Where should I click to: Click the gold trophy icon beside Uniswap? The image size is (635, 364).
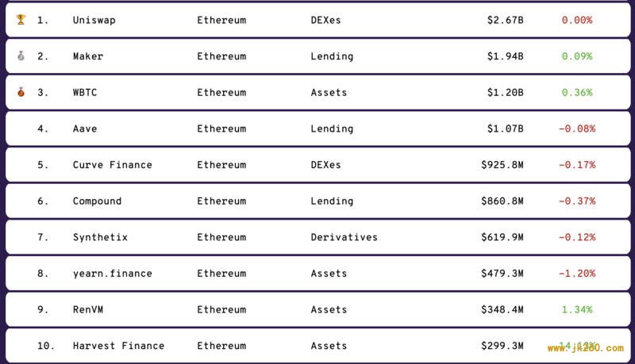pyautogui.click(x=21, y=19)
